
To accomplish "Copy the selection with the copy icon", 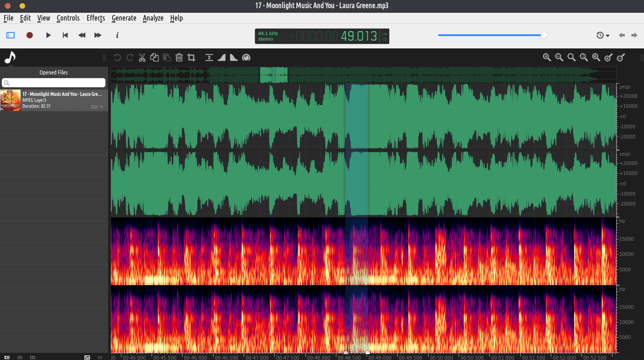I will pyautogui.click(x=154, y=58).
